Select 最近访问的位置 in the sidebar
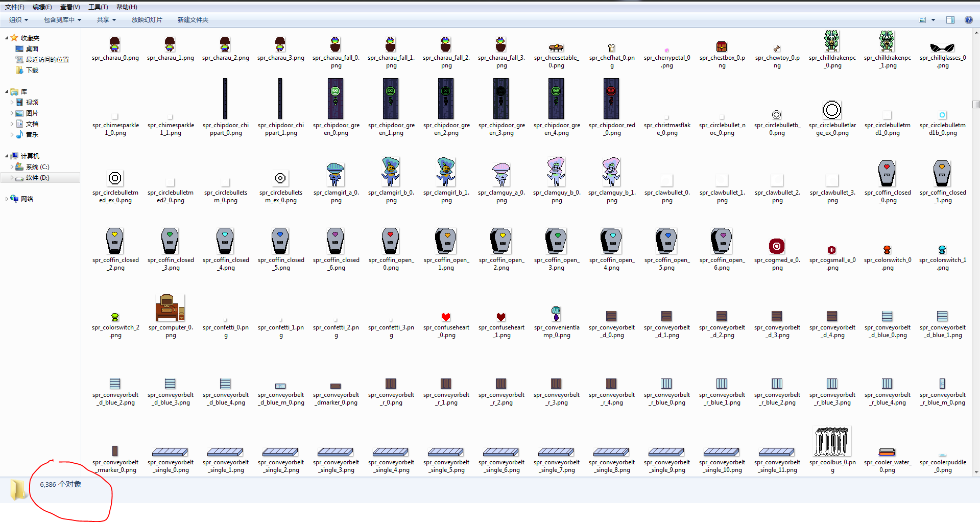 pos(47,60)
